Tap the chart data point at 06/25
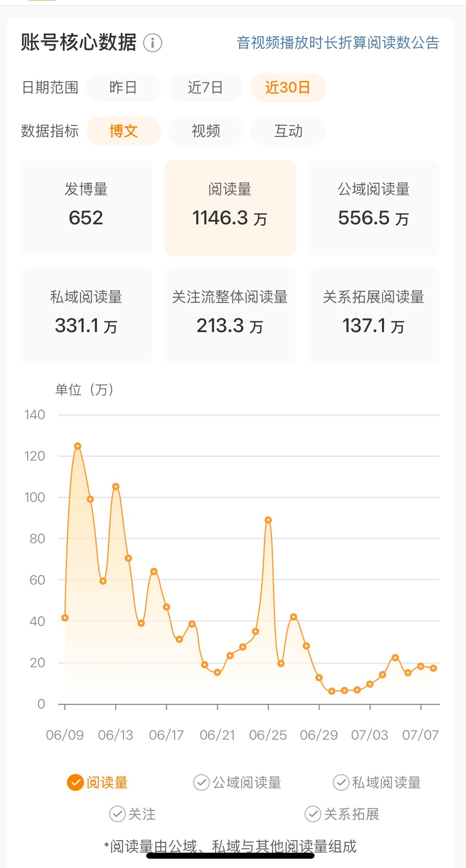The height and width of the screenshot is (868, 466). pyautogui.click(x=268, y=520)
